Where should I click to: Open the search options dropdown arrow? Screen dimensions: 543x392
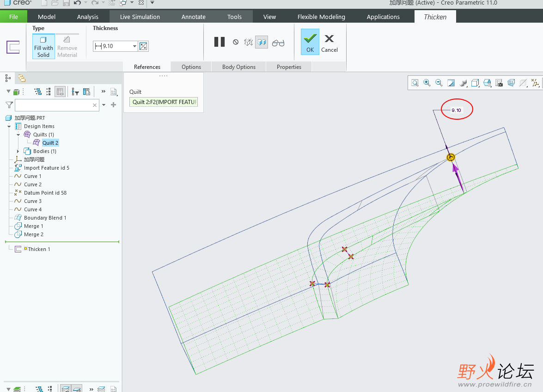(104, 105)
